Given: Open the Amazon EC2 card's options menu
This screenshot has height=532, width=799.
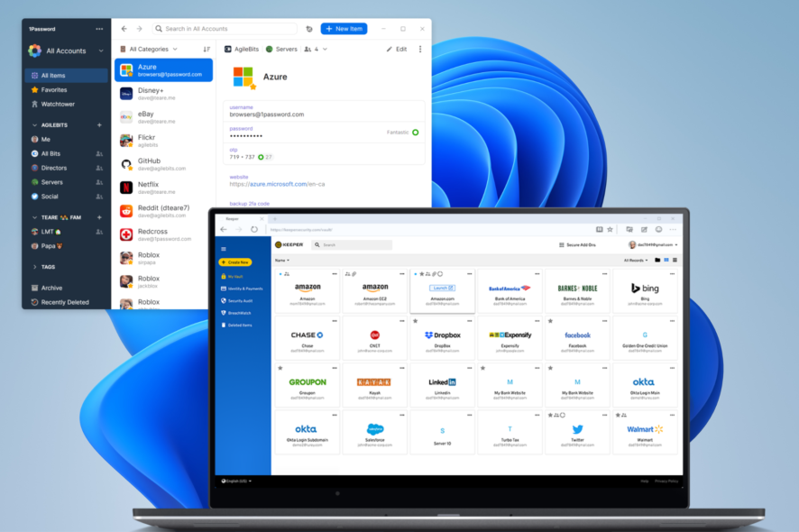Looking at the screenshot, I should (402, 274).
